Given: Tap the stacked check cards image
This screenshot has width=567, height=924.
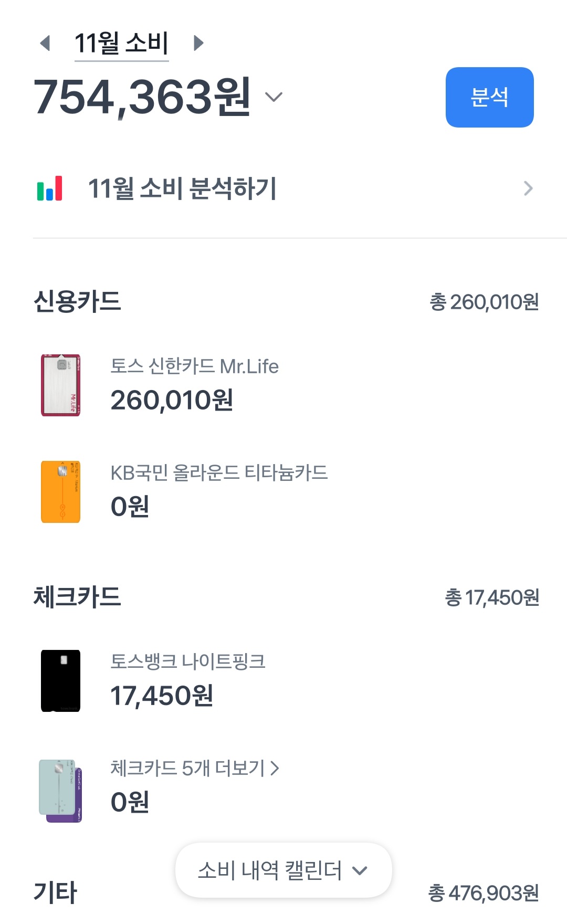Looking at the screenshot, I should 61,790.
